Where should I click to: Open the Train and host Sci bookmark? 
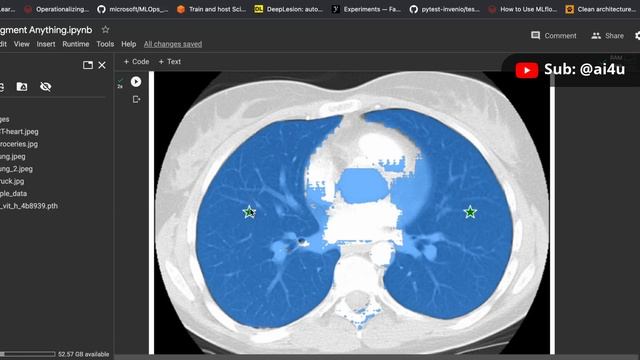click(x=211, y=9)
